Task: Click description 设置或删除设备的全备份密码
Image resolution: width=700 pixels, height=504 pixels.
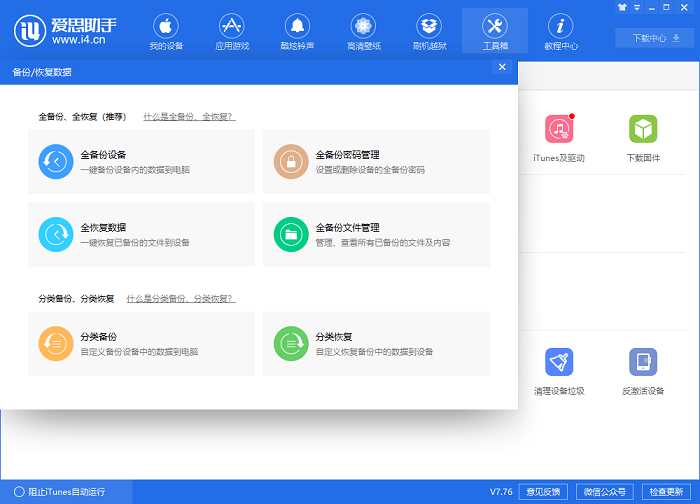Action: point(370,170)
